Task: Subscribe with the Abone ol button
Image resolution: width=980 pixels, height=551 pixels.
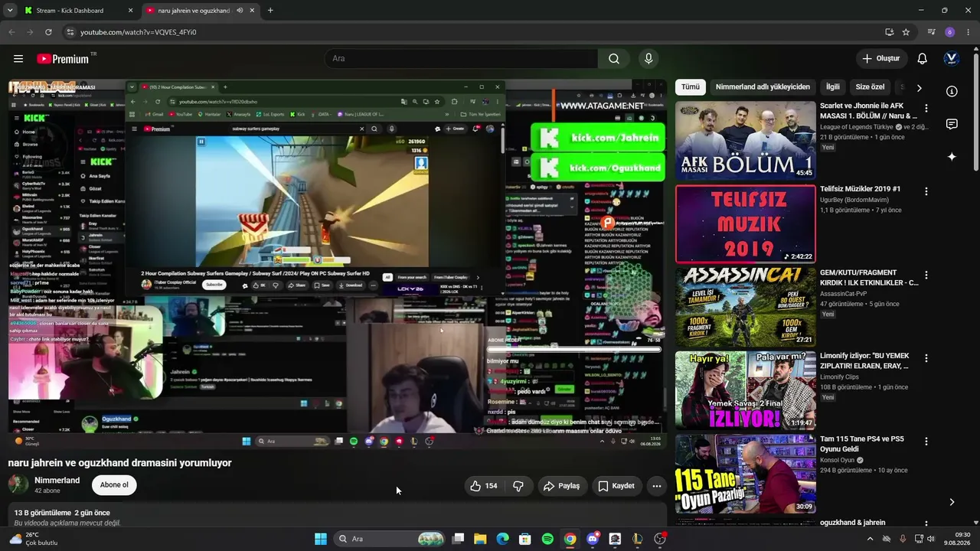Action: point(114,484)
